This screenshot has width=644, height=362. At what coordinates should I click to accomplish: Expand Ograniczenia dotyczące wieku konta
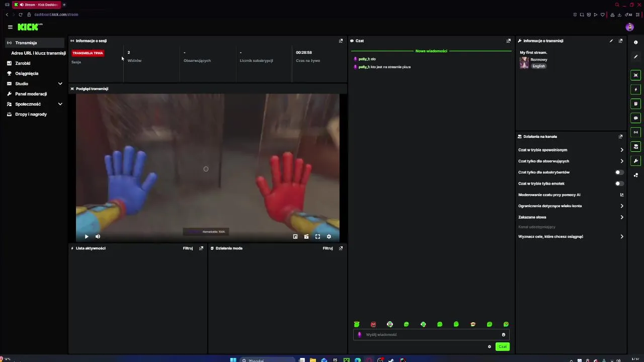[571, 206]
